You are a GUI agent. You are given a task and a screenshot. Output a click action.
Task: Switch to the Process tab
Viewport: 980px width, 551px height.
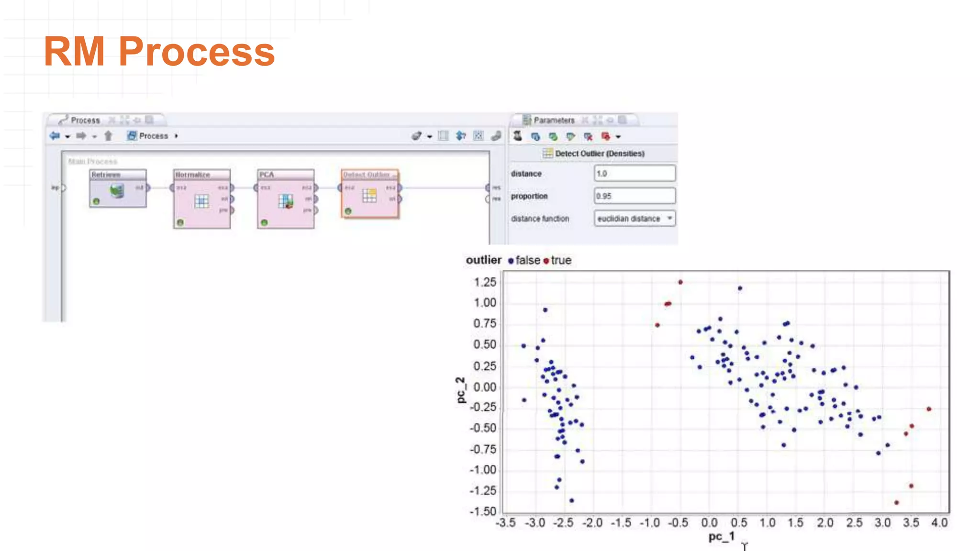tap(85, 120)
